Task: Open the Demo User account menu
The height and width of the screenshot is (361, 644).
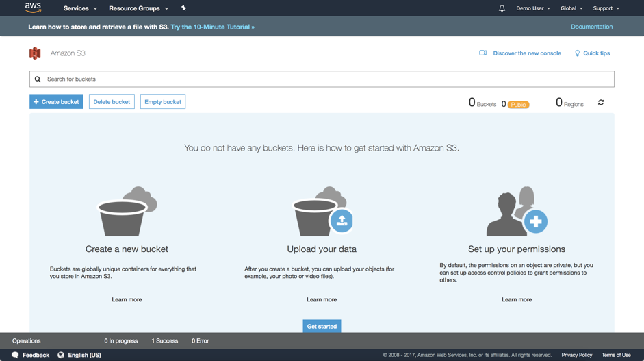Action: [x=533, y=8]
